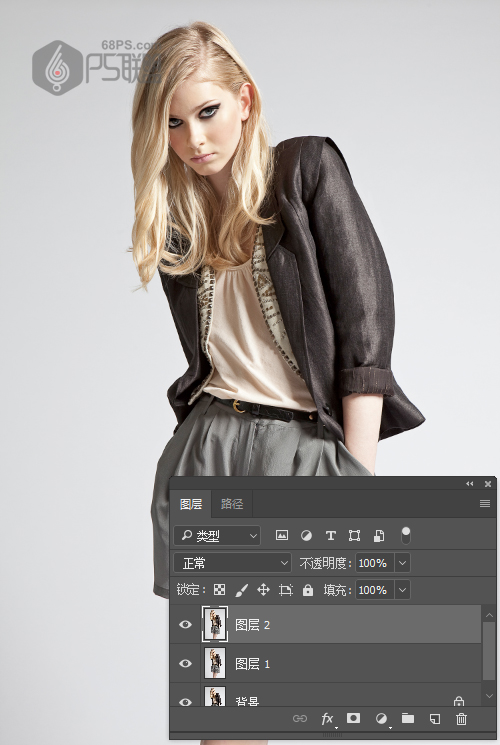Delete layer trash icon
The height and width of the screenshot is (745, 500).
461,718
